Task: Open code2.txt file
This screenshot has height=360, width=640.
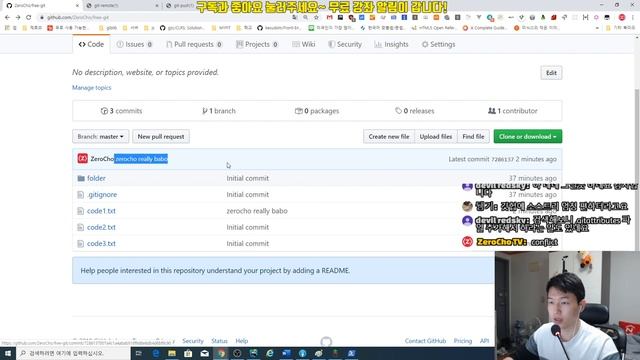Action: coord(101,227)
